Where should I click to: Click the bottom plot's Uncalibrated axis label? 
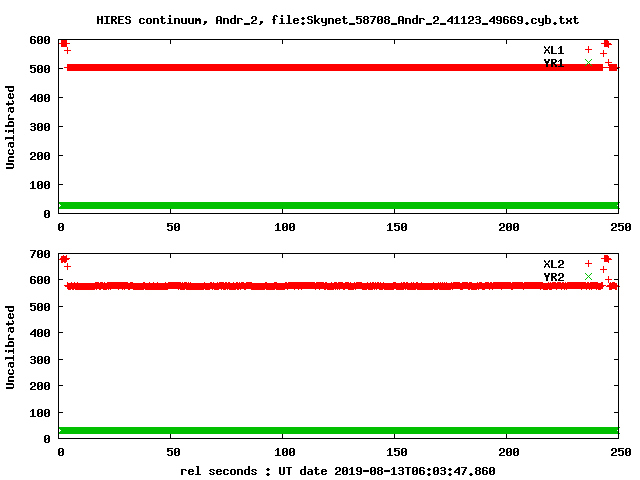click(10, 347)
